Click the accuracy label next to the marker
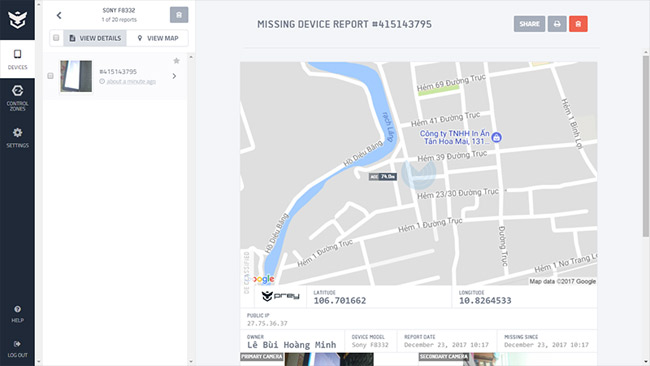The width and height of the screenshot is (650, 366). [383, 177]
